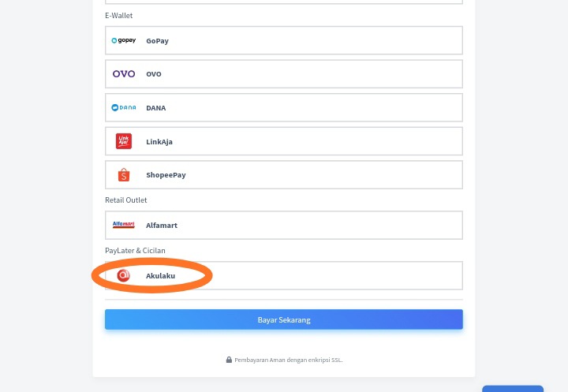
Task: Click the Pembayaran Aman SSL notice text
Action: pyautogui.click(x=289, y=360)
